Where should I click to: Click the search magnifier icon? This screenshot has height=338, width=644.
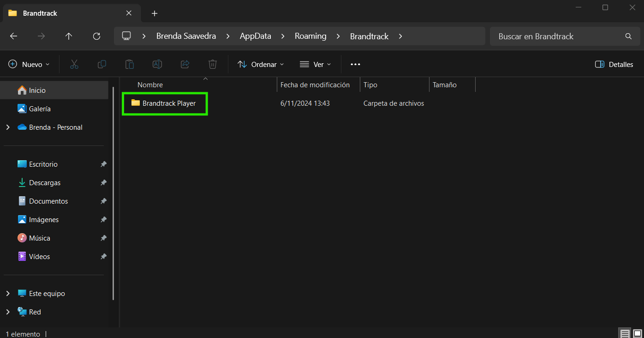(x=628, y=36)
